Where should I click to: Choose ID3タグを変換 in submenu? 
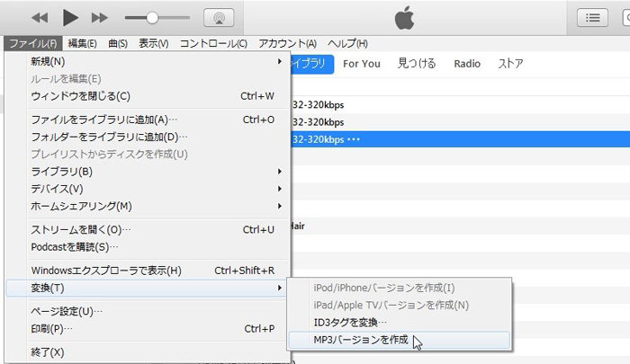point(400,323)
